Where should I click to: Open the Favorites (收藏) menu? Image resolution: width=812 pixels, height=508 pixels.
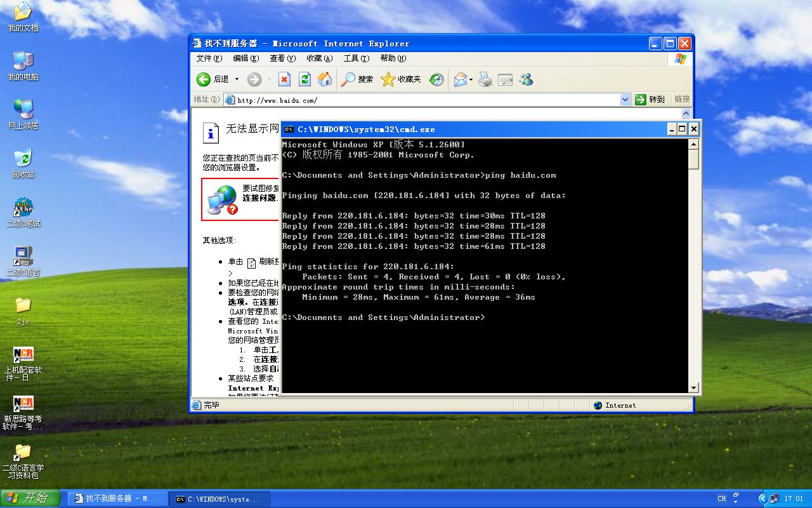[319, 58]
